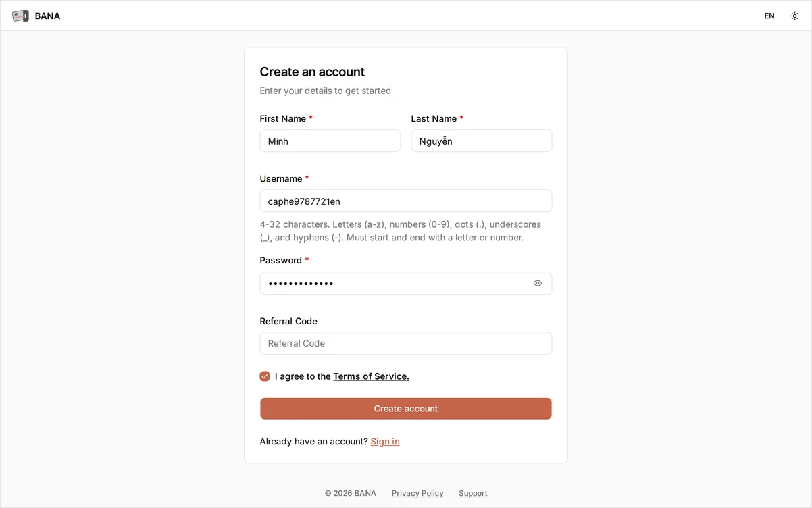Open the Privacy Policy footer link

(417, 493)
